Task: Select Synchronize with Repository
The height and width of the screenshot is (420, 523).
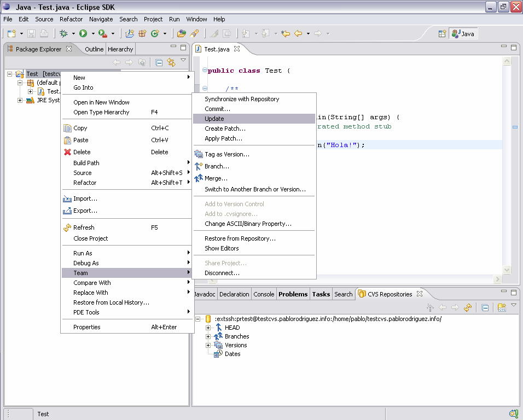Action: point(254,99)
